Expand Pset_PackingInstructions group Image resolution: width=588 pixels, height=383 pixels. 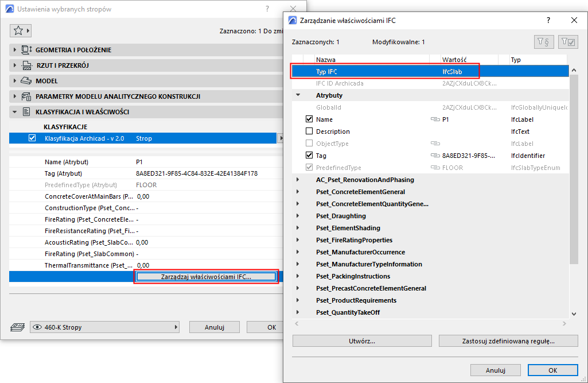click(x=298, y=276)
